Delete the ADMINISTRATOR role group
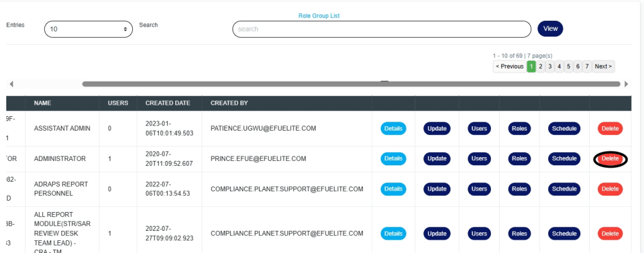Viewport: 644px width, 253px height. click(610, 158)
